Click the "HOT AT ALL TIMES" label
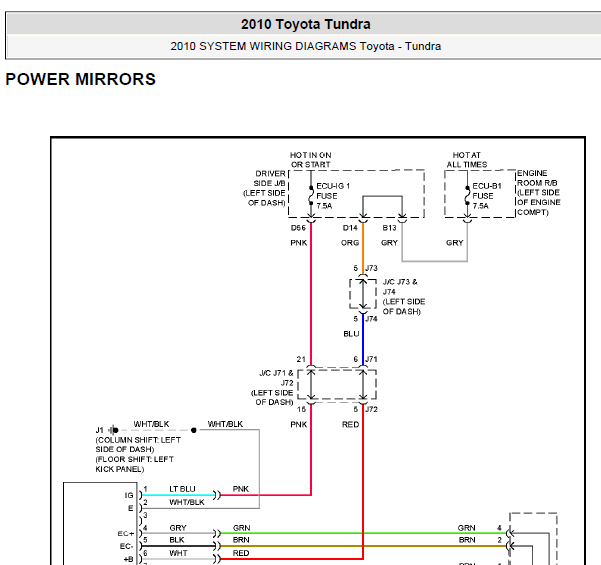 [467, 160]
